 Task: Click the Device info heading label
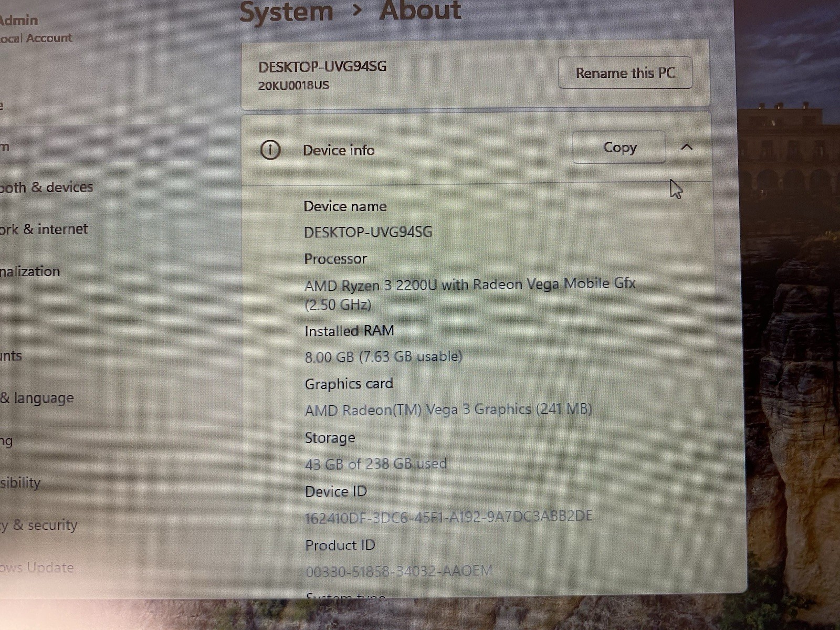pos(339,151)
